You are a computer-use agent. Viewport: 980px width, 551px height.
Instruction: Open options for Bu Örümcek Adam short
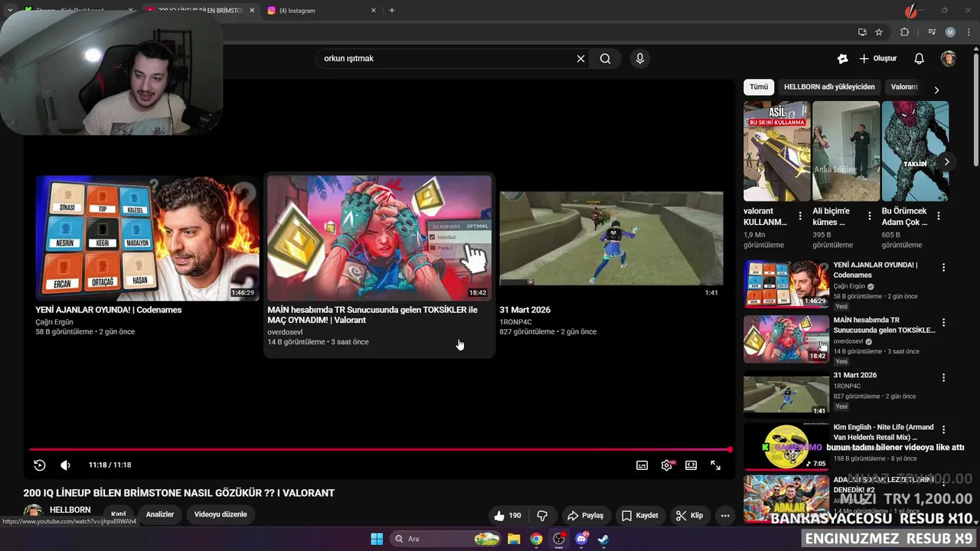tap(938, 217)
